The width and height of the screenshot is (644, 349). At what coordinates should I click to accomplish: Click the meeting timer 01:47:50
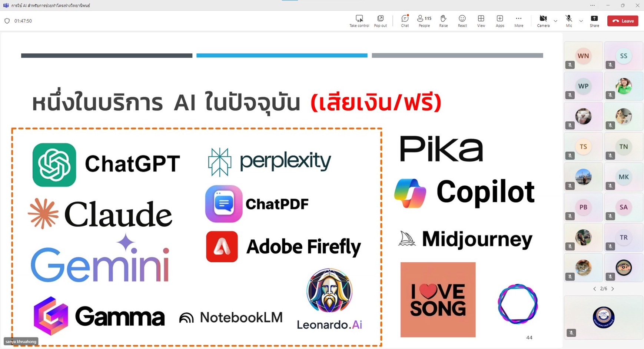pos(23,21)
